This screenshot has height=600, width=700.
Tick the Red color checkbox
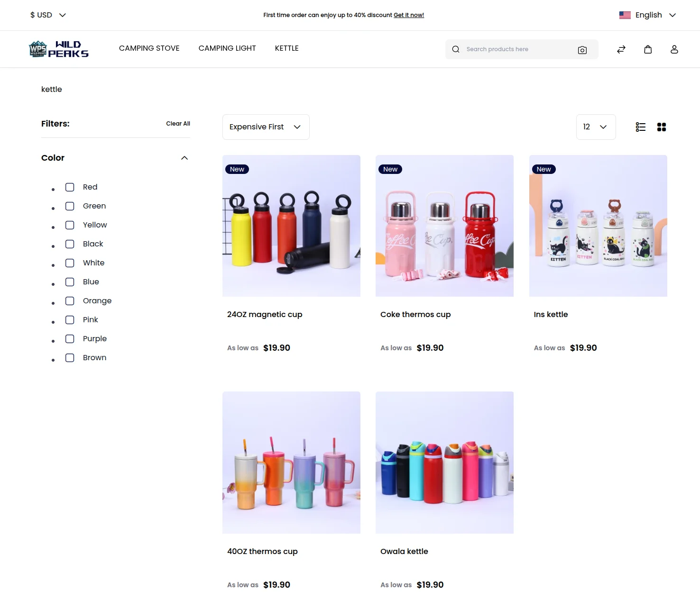pos(70,187)
